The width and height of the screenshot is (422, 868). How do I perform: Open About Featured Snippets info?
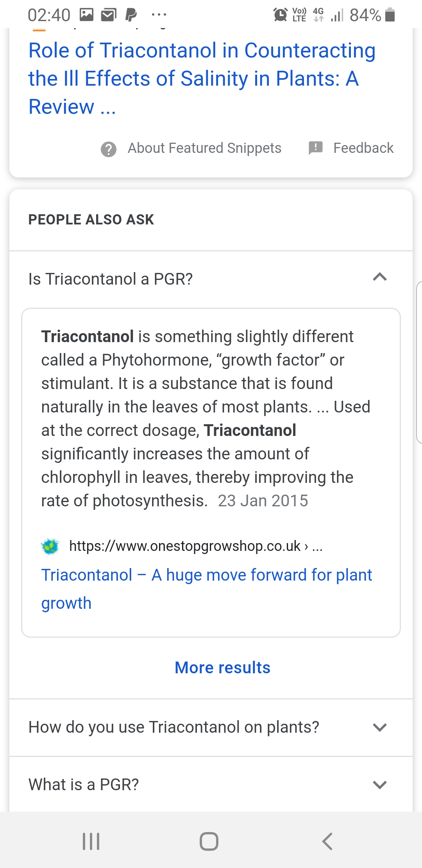point(204,148)
